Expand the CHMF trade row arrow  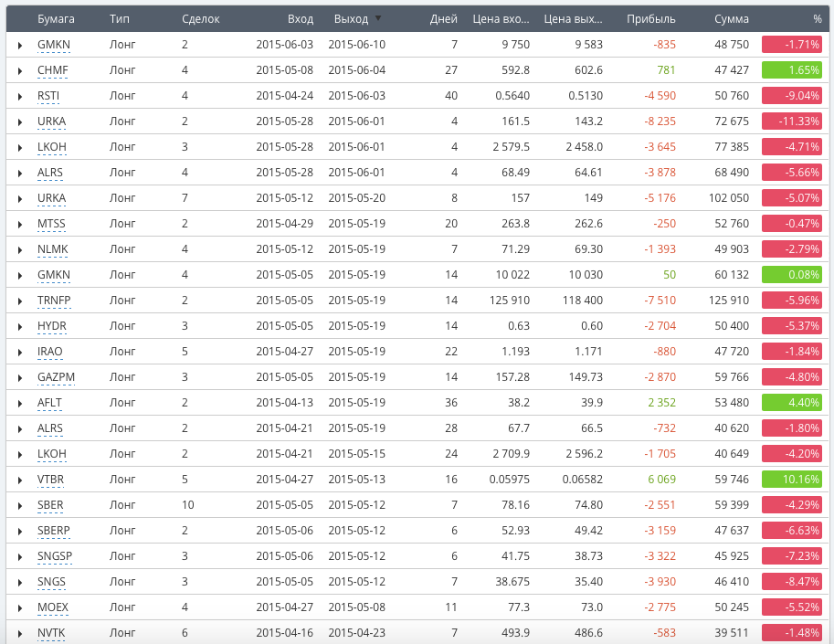coord(20,70)
